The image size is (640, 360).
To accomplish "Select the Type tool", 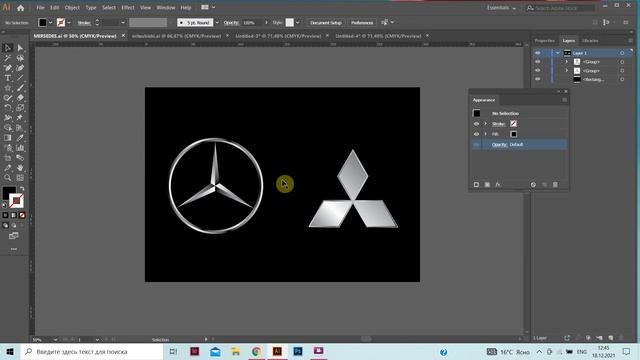I will [7, 78].
